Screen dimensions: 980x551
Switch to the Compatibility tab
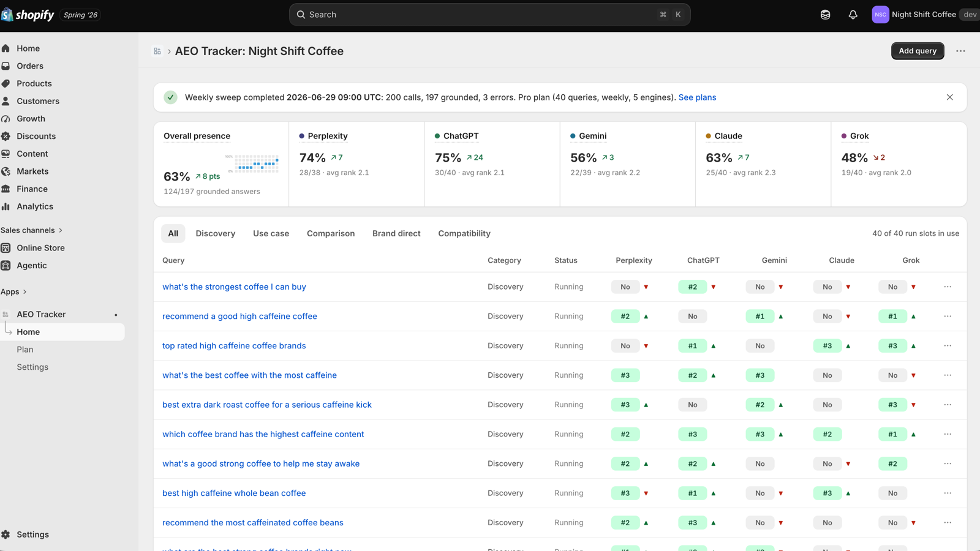[x=464, y=233]
